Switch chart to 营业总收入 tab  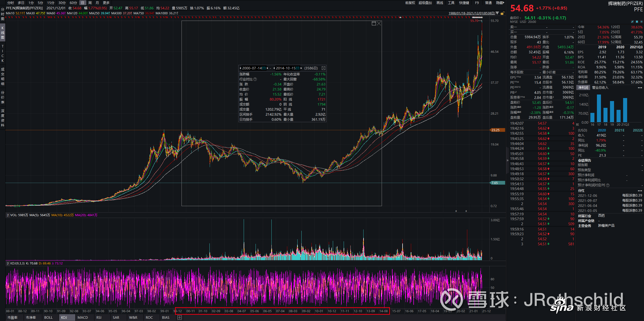tap(600, 87)
